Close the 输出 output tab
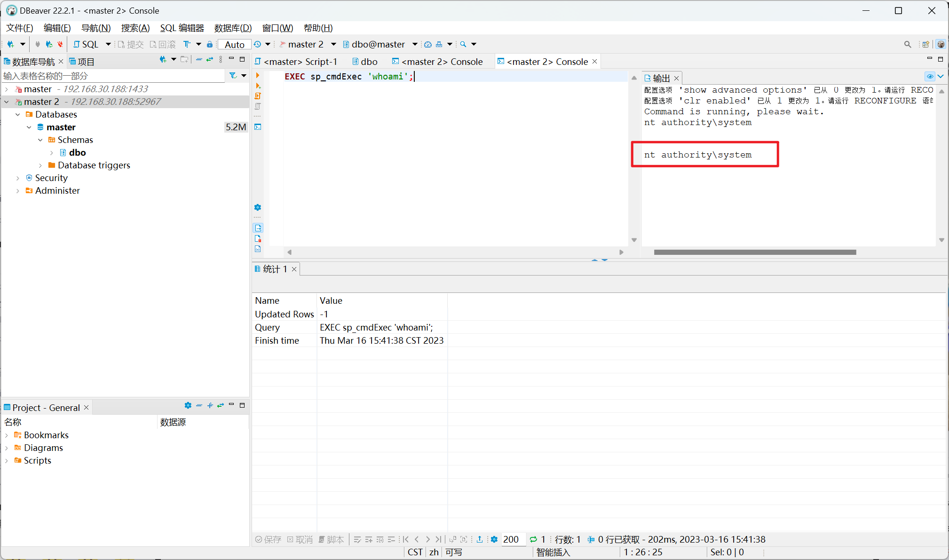The height and width of the screenshot is (560, 949). 676,78
